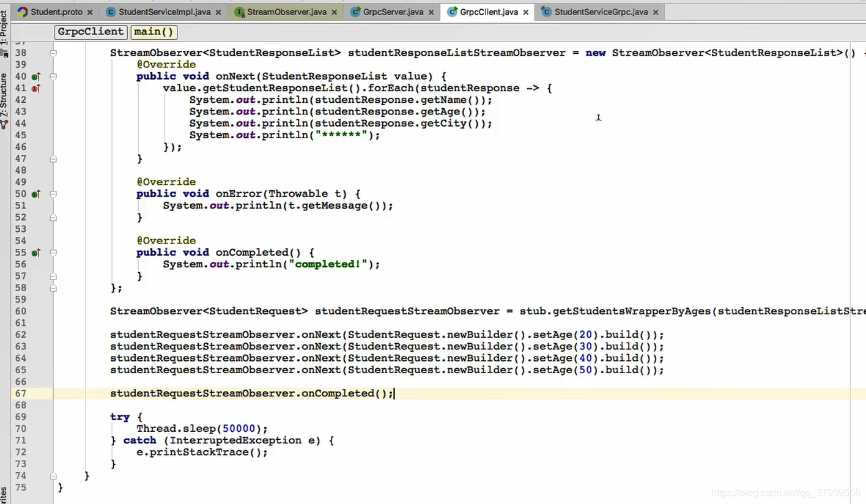Click the "completed!" string literal
The height and width of the screenshot is (504, 866).
click(328, 264)
